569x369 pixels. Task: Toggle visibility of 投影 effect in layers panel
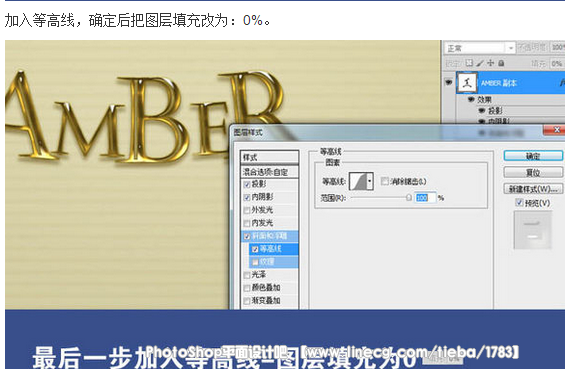(x=482, y=110)
